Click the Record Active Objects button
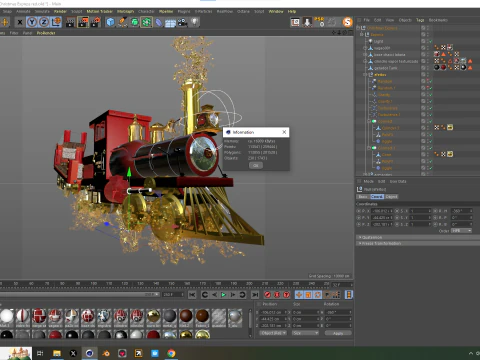The height and width of the screenshot is (360, 480). [267, 295]
